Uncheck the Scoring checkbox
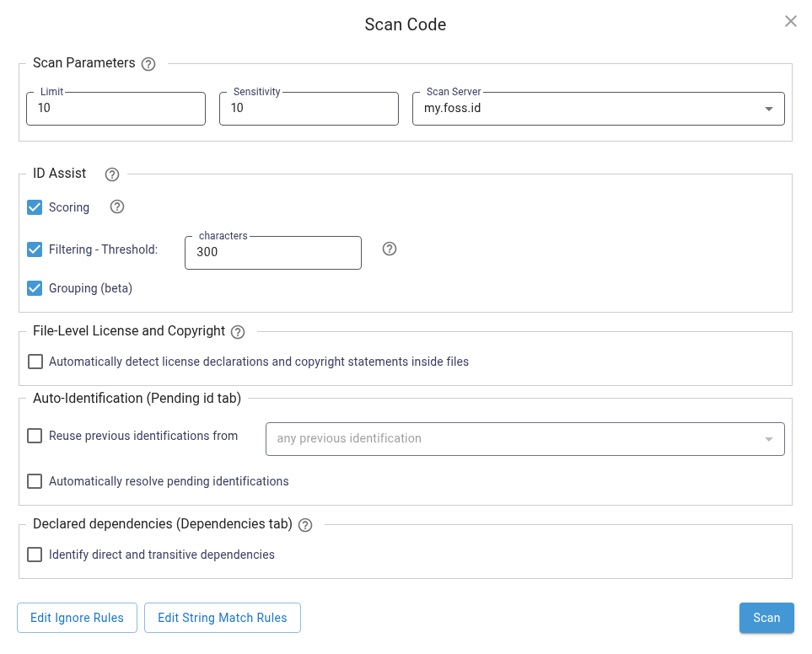Image resolution: width=812 pixels, height=654 pixels. pyautogui.click(x=35, y=207)
